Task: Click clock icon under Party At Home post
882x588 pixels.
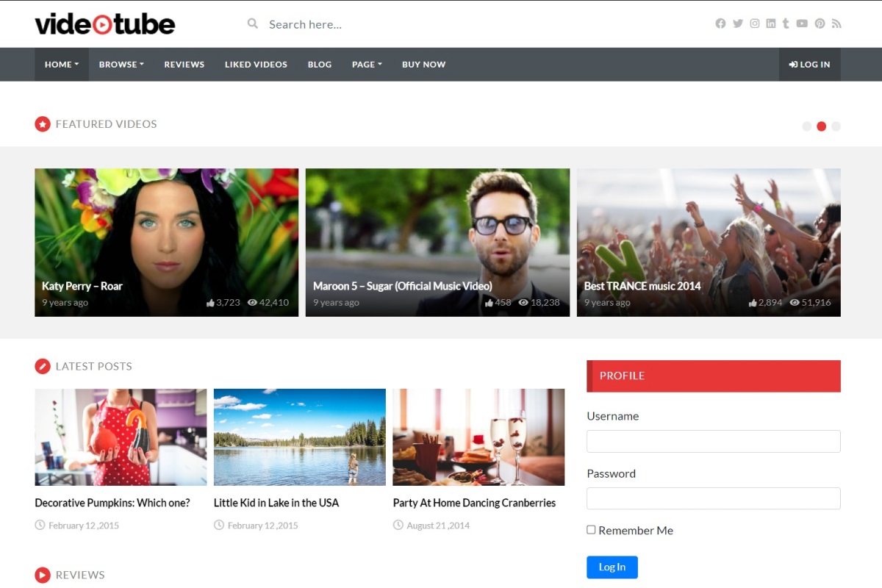Action: tap(398, 525)
